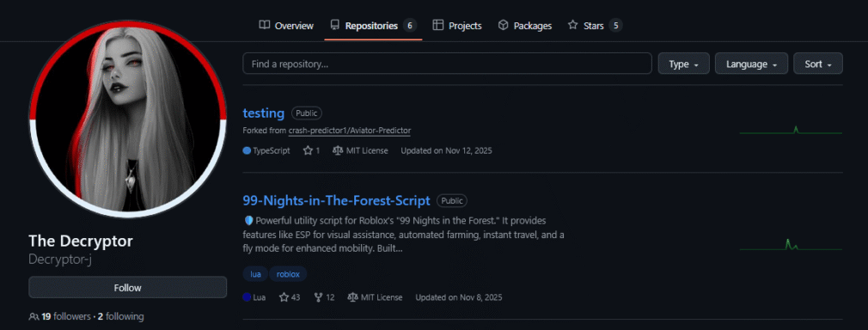Viewport: 868px width, 330px height.
Task: Open the 2 following link
Action: point(120,317)
